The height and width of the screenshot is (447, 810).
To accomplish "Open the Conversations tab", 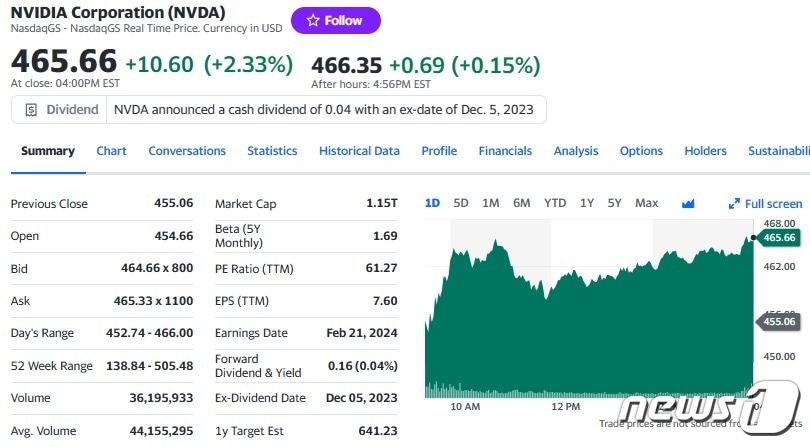I will click(187, 151).
